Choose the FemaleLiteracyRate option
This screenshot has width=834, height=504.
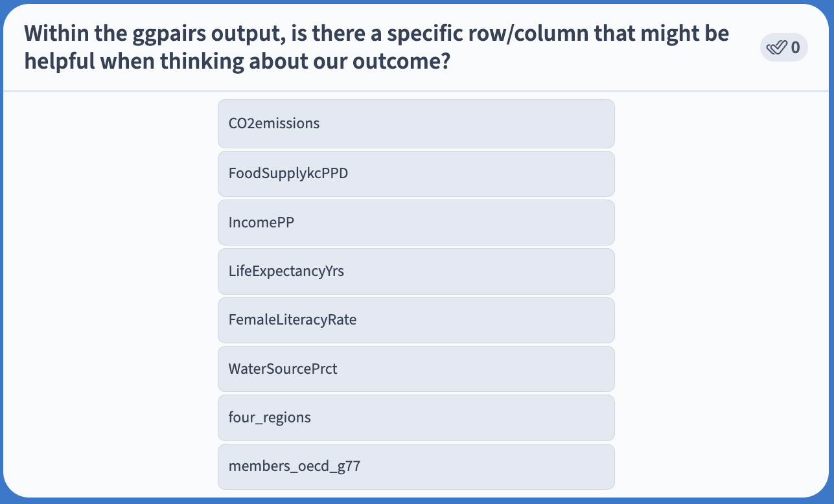pyautogui.click(x=416, y=320)
